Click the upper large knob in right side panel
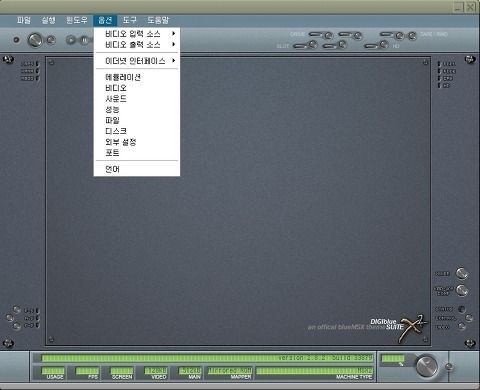 coord(462,274)
